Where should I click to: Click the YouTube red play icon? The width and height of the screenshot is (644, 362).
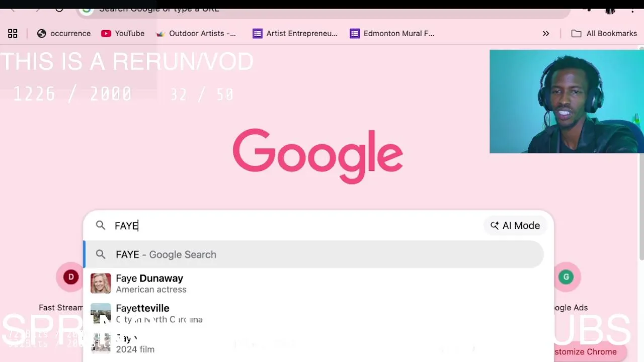106,34
